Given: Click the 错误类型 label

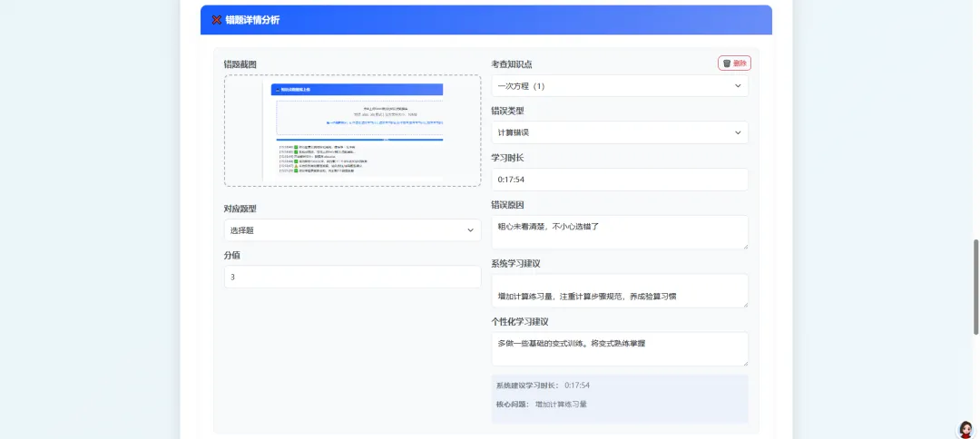Looking at the screenshot, I should (507, 111).
